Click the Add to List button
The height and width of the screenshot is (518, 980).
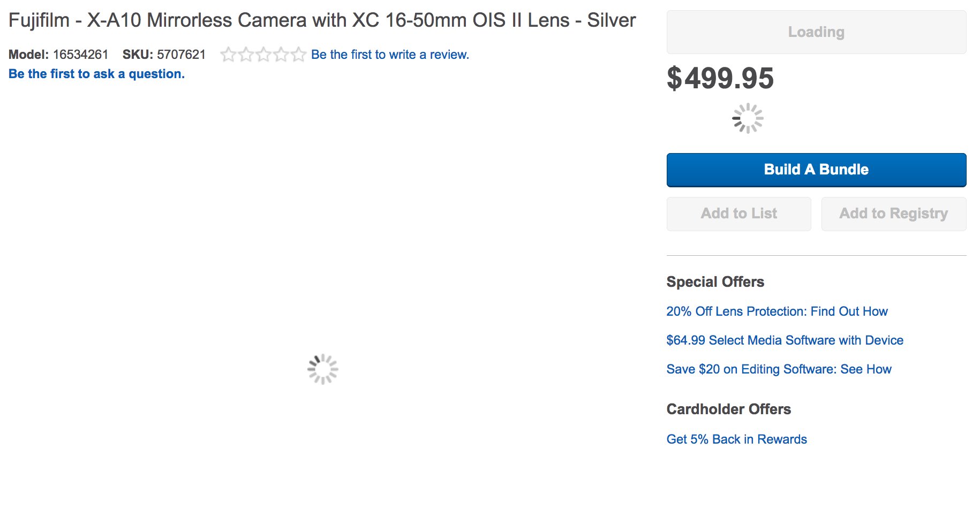tap(738, 214)
